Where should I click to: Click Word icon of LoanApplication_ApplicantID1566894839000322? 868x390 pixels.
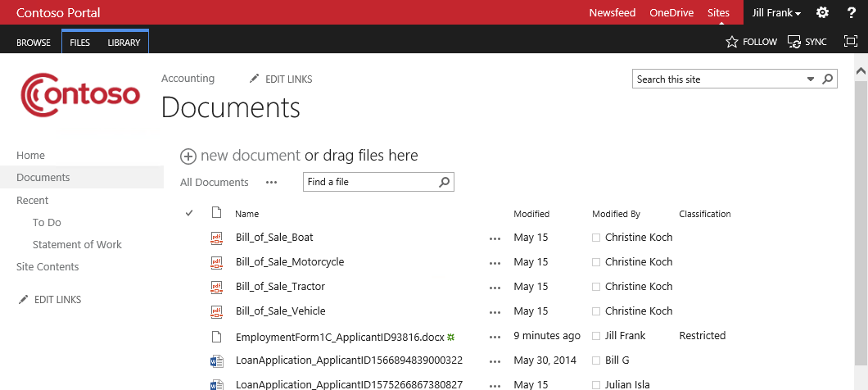[216, 361]
